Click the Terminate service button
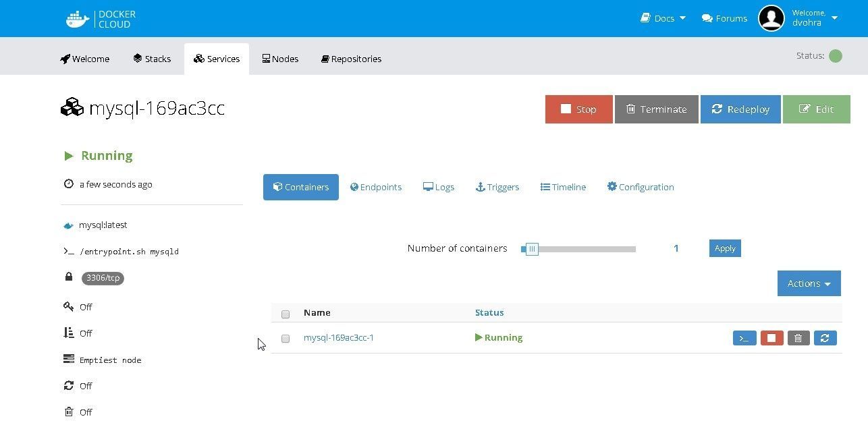868x425 pixels. 657,109
